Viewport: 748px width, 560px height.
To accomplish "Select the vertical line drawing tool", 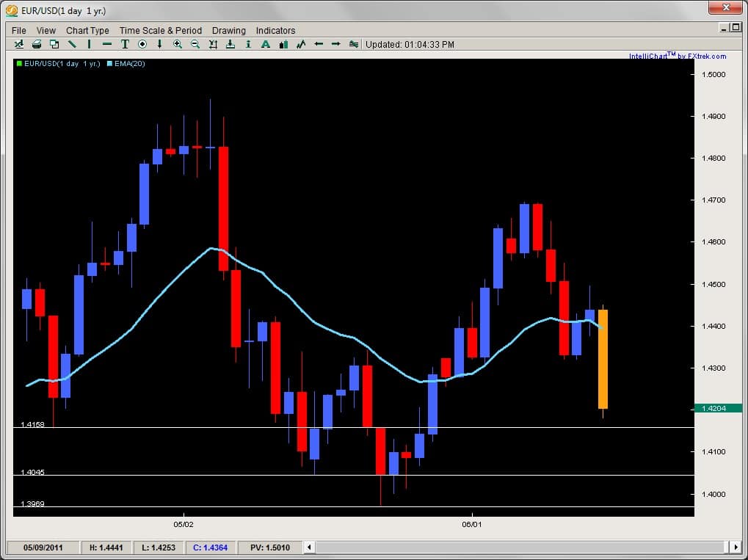I will [90, 44].
